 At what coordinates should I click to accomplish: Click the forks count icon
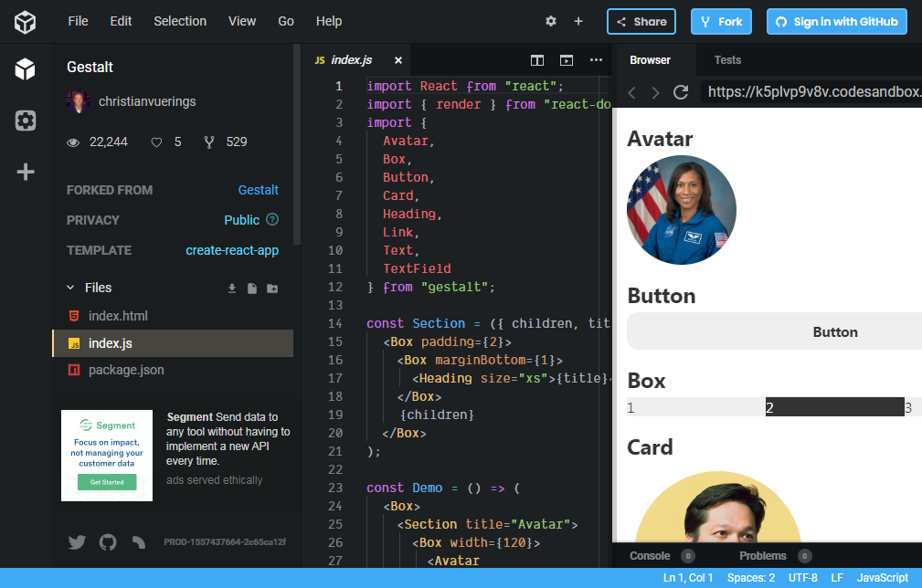pyautogui.click(x=208, y=142)
